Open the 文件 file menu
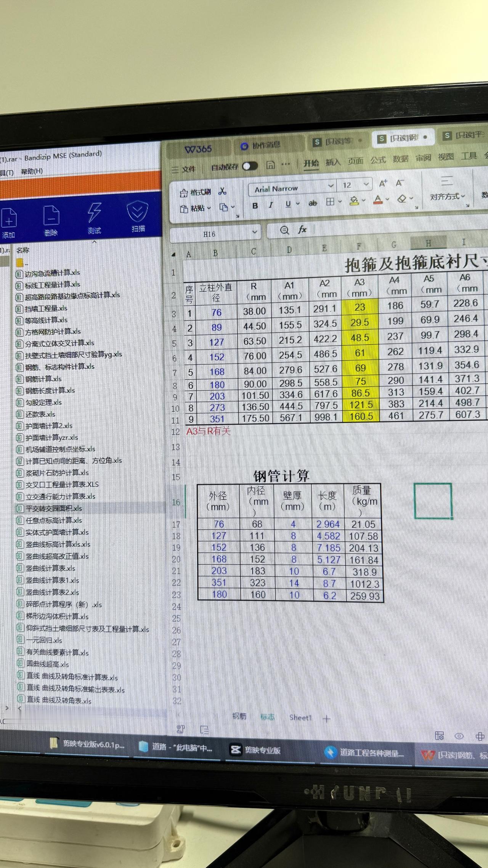The width and height of the screenshot is (488, 868). [x=184, y=169]
